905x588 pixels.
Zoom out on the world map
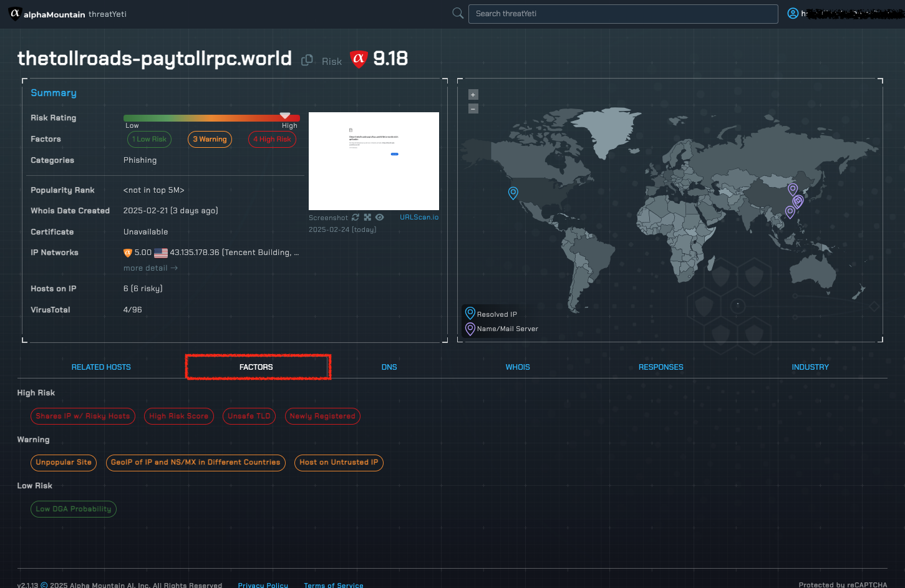(473, 108)
